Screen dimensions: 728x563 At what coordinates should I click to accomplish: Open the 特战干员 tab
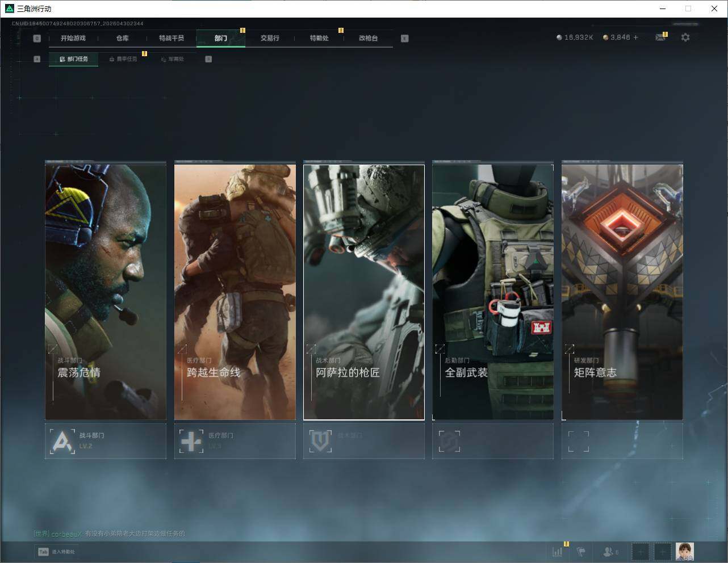171,38
